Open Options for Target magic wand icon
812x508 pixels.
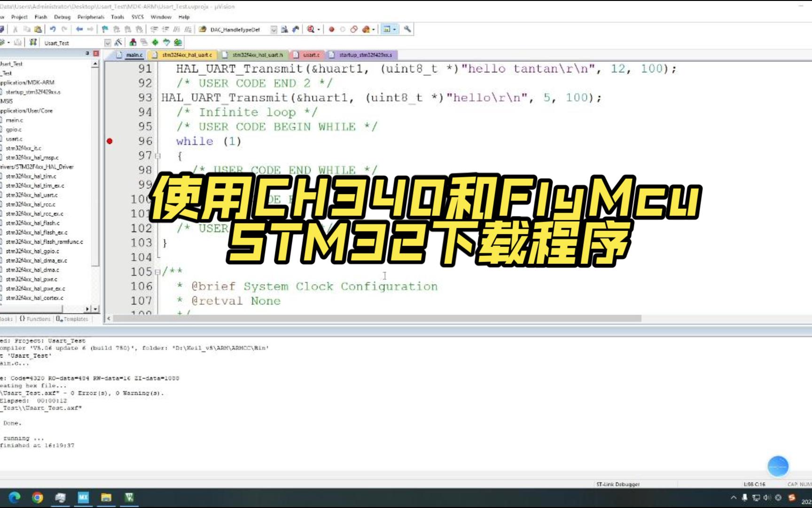pos(118,42)
